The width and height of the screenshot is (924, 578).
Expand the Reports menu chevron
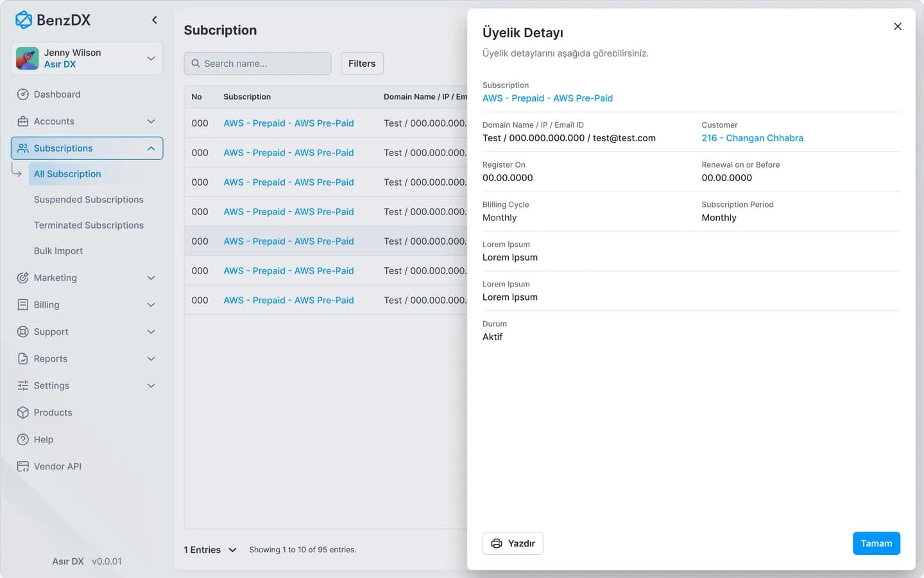[x=151, y=359]
